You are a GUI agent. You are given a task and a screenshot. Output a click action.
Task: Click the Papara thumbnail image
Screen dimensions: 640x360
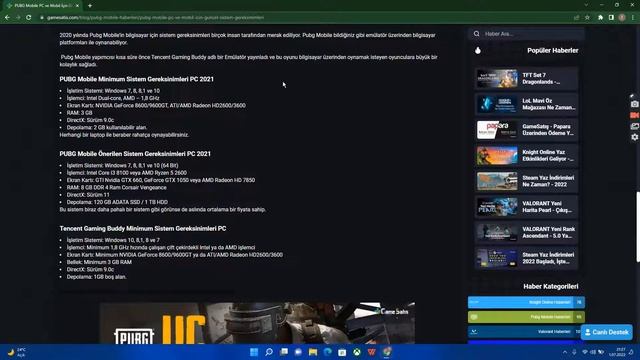(x=497, y=130)
